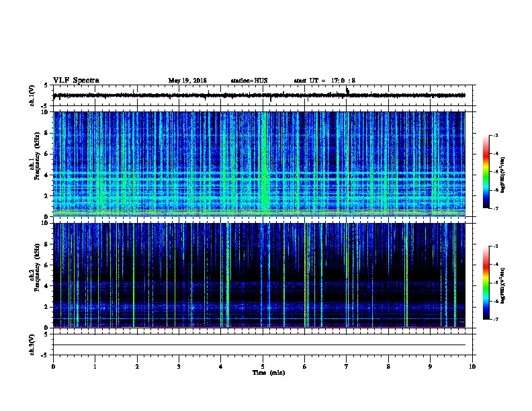The image size is (532, 411).
Task: Click time axis tick label "8"
Action: pos(388,367)
